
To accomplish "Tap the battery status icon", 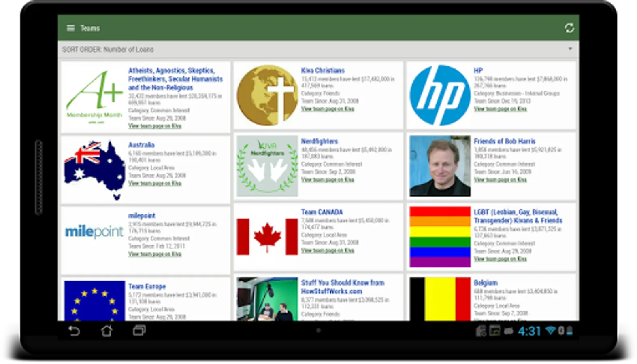I will (x=570, y=331).
